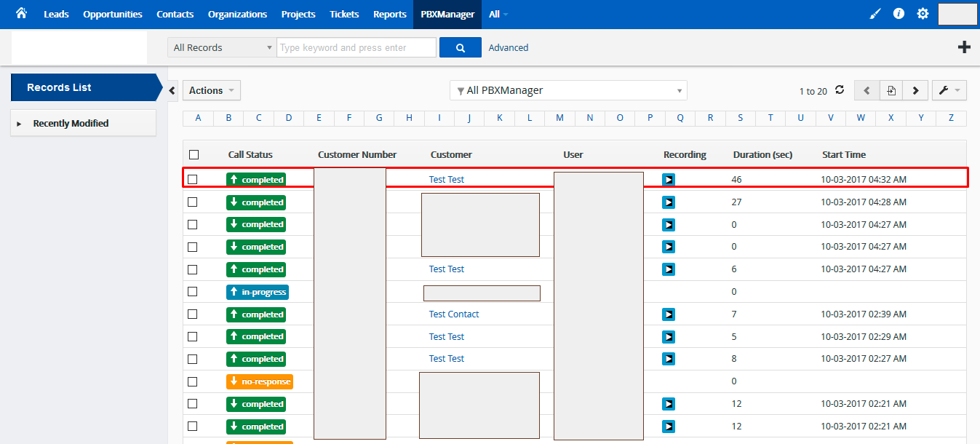
Task: Open the Actions dropdown
Action: click(211, 90)
